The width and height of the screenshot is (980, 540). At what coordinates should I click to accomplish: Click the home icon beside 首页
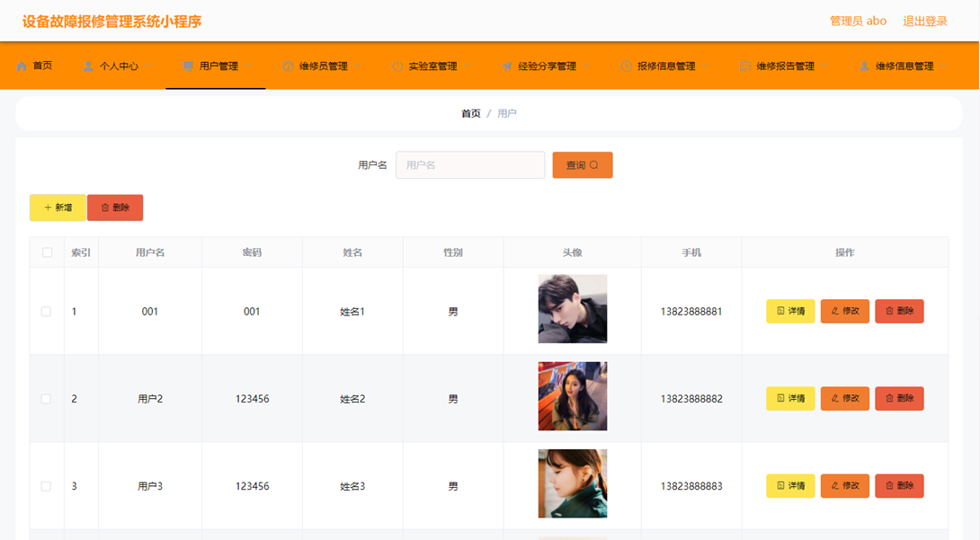click(22, 66)
